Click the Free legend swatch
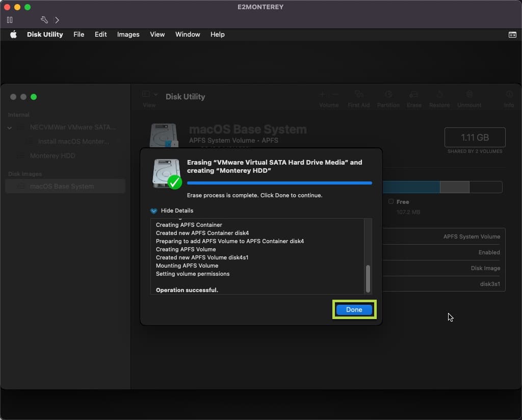The image size is (522, 420). [x=391, y=201]
